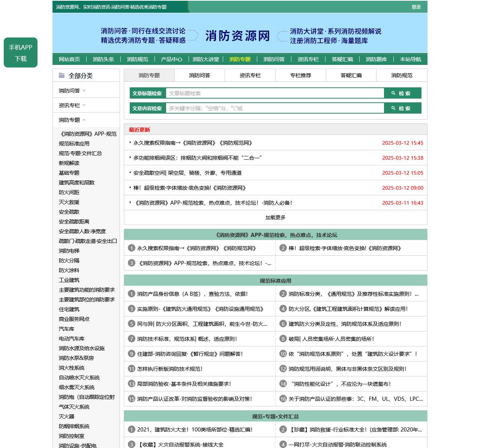Select sidebar item 《消防资源网》APP-规范
Viewport: 480px width, 448px height.
pyautogui.click(x=88, y=134)
